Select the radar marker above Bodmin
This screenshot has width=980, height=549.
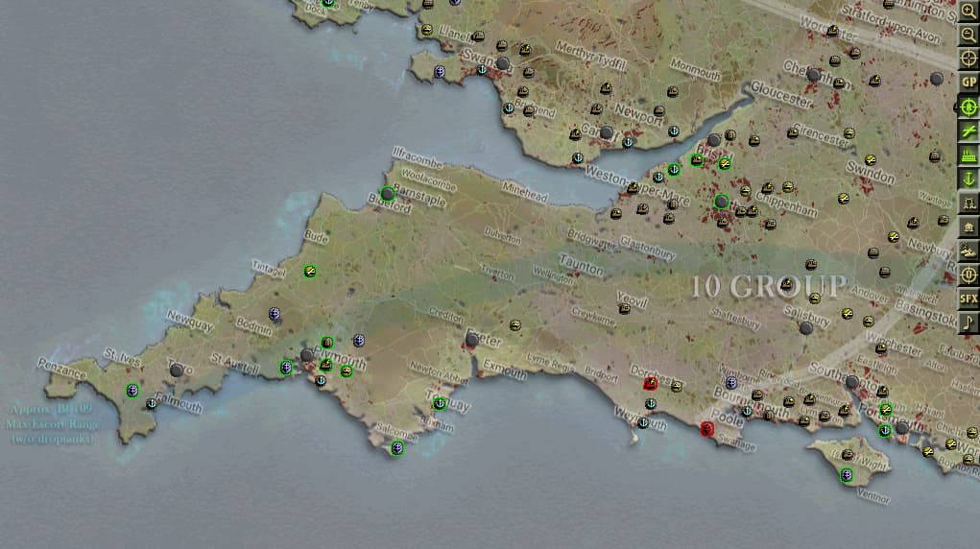[275, 313]
